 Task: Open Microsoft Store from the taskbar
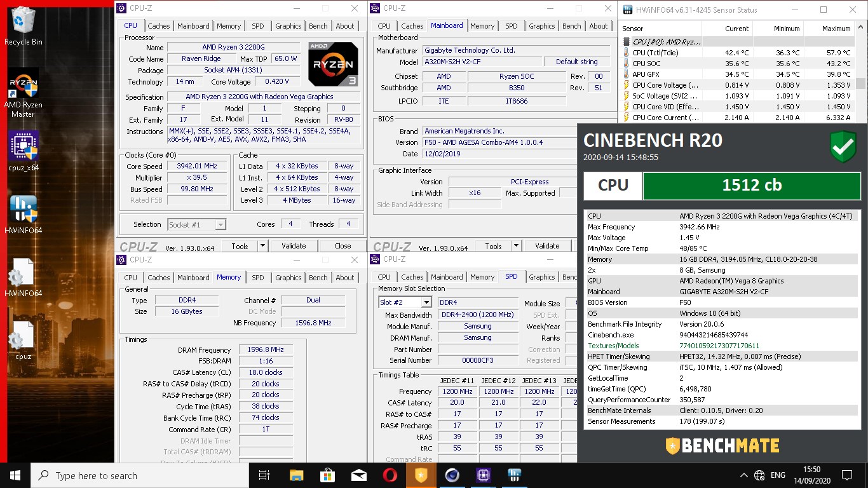pos(327,475)
